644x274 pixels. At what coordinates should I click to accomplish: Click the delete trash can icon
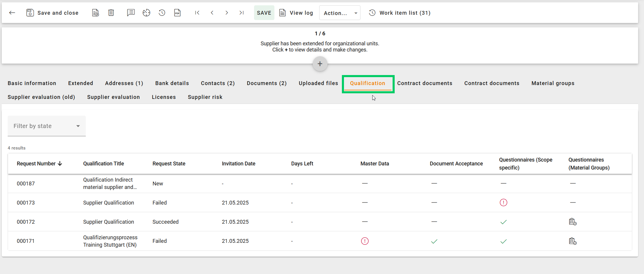click(111, 13)
